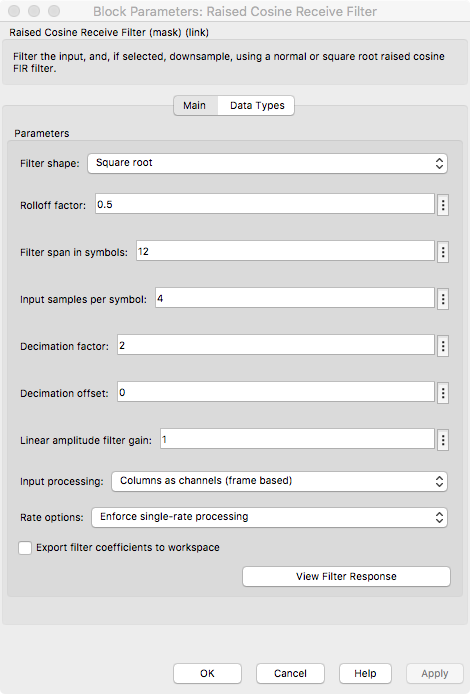Click the Decimation offset three-dot icon
Screen dimensions: 470x694
[443, 393]
